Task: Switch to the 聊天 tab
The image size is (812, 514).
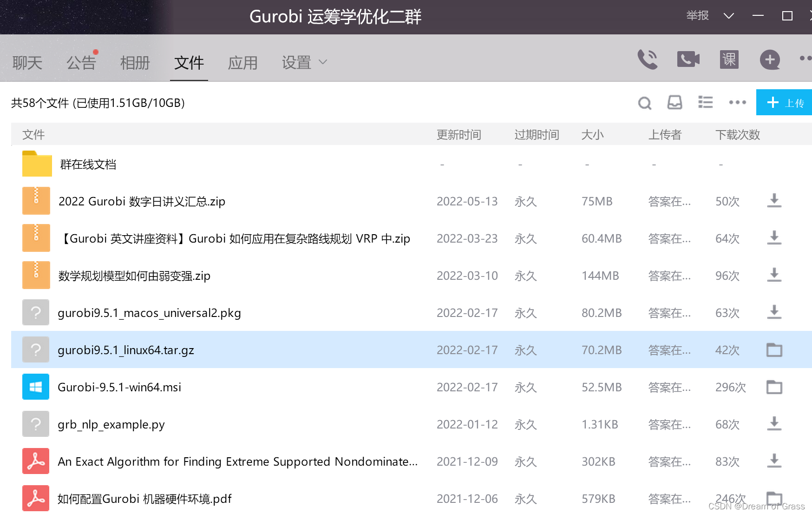Action: coord(27,63)
